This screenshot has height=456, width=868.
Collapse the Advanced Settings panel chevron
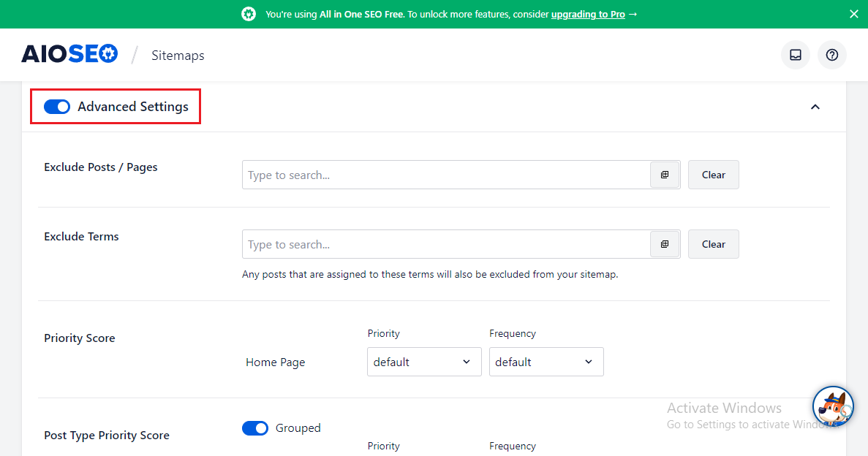click(x=815, y=107)
